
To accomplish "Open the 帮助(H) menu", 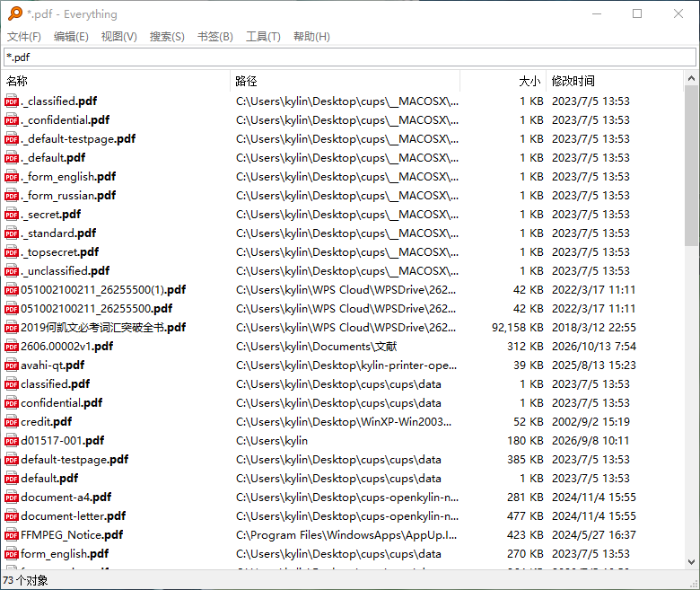I will (311, 37).
